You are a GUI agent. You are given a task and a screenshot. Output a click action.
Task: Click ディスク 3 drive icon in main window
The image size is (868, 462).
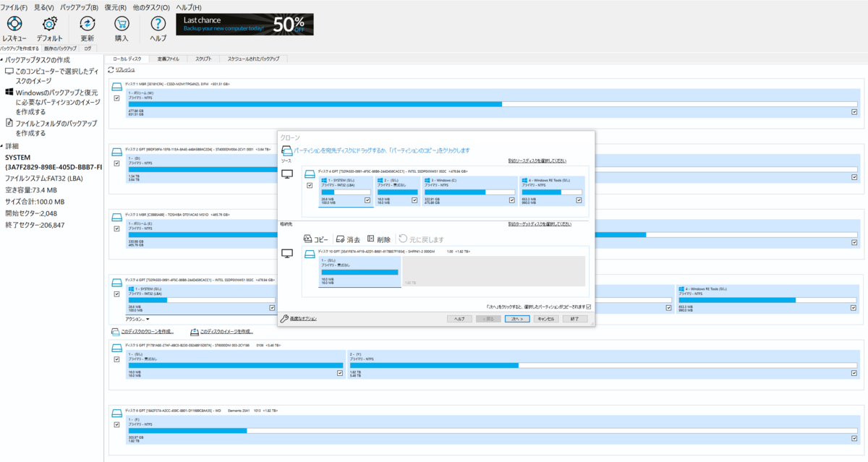[x=116, y=217]
